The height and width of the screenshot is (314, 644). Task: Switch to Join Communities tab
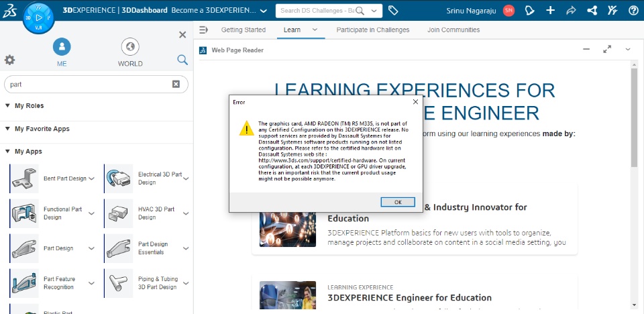[453, 30]
